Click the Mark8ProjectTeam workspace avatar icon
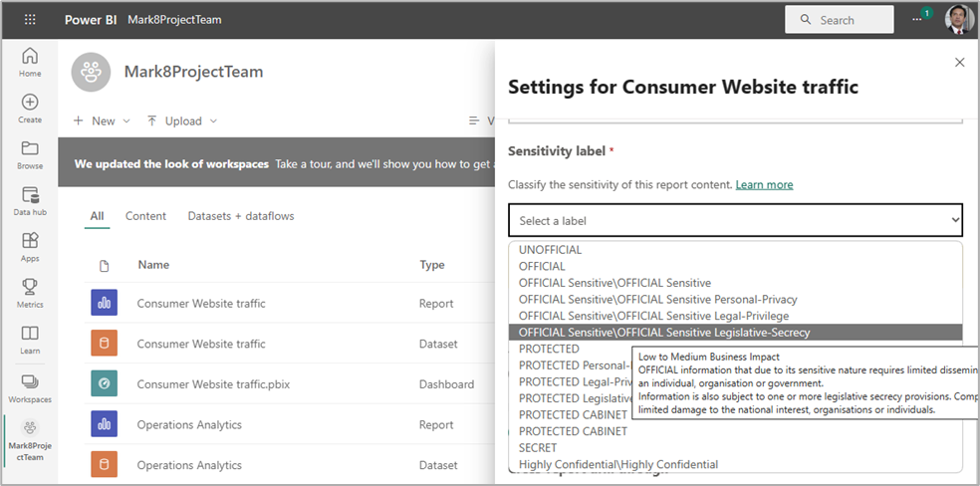The image size is (980, 486). pyautogui.click(x=92, y=72)
